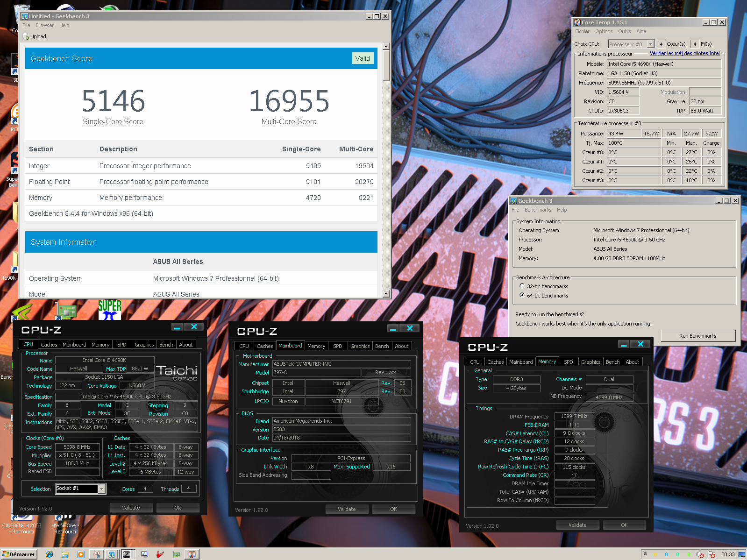Open Memory tab in middle CPU-Z window

pyautogui.click(x=316, y=346)
